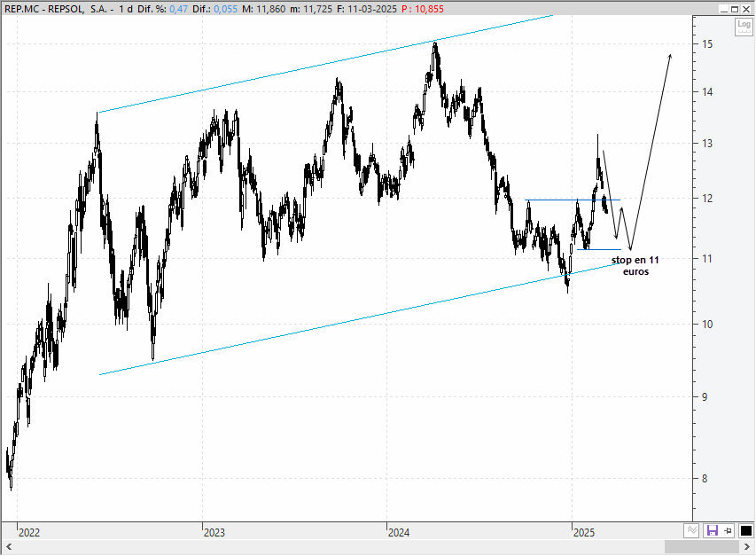Maximize the REPSOL chart window
The width and height of the screenshot is (756, 556).
735,9
